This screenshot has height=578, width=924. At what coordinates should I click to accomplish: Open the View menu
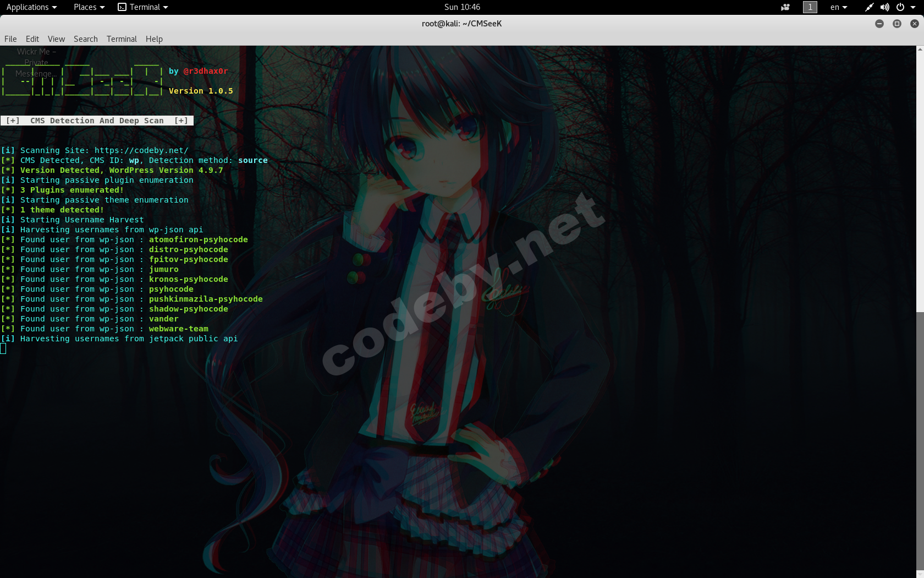pyautogui.click(x=56, y=39)
